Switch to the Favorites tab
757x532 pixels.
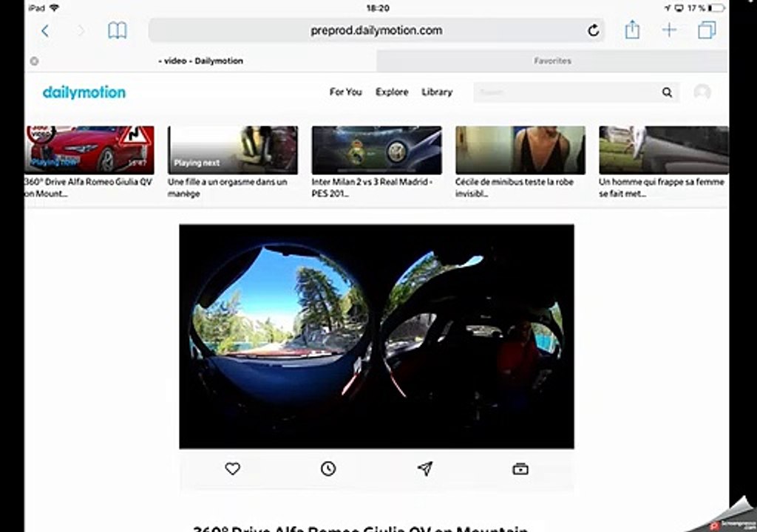click(552, 61)
